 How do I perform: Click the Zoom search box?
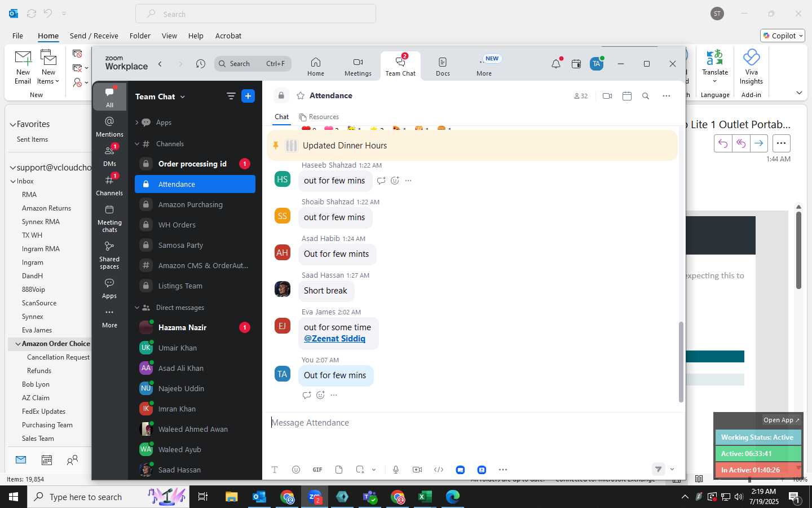pyautogui.click(x=253, y=64)
